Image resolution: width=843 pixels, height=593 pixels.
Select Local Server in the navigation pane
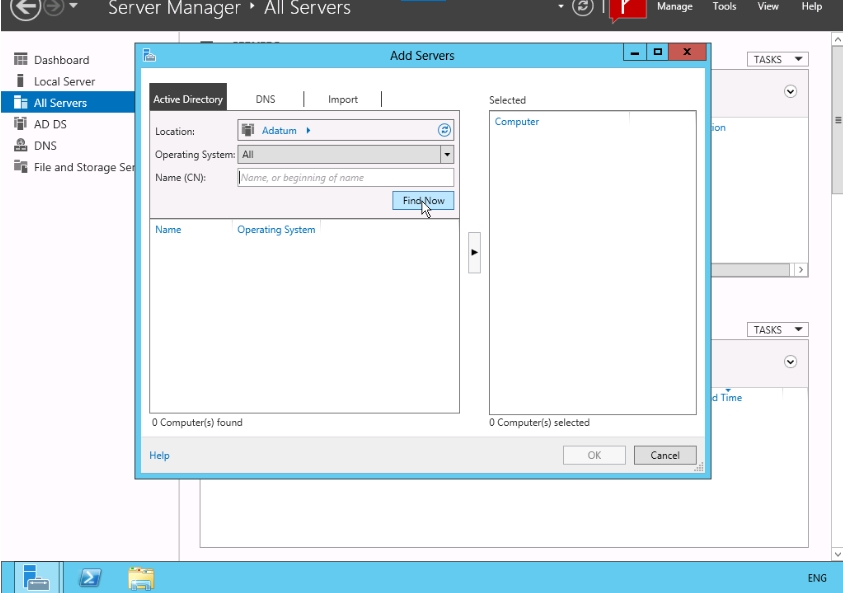[65, 81]
